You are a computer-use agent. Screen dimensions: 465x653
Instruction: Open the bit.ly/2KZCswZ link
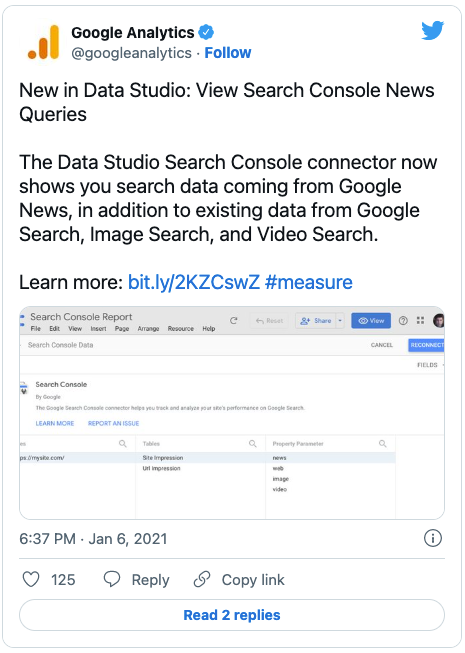pyautogui.click(x=194, y=282)
